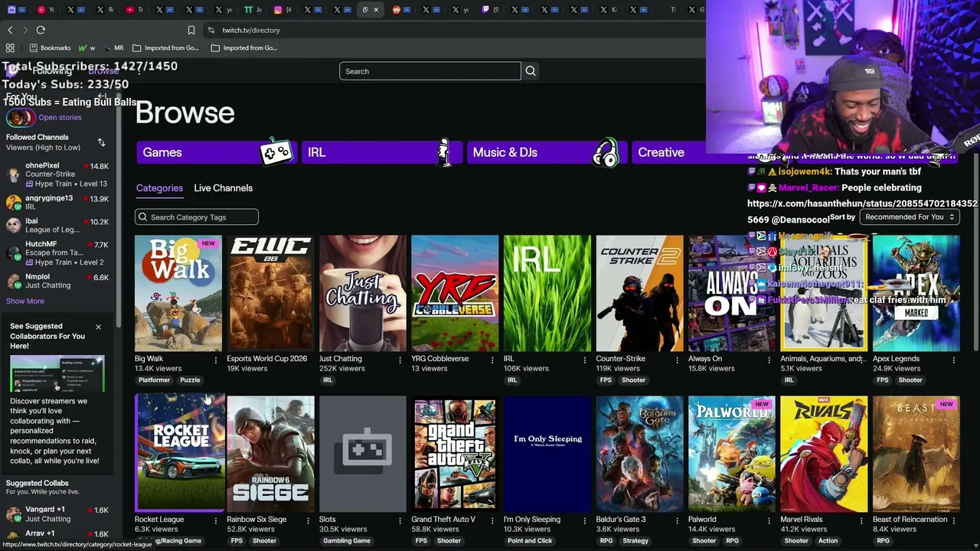Screen dimensions: 980x551
Task: Open Vangard +1 suggested collab
Action: [58, 514]
